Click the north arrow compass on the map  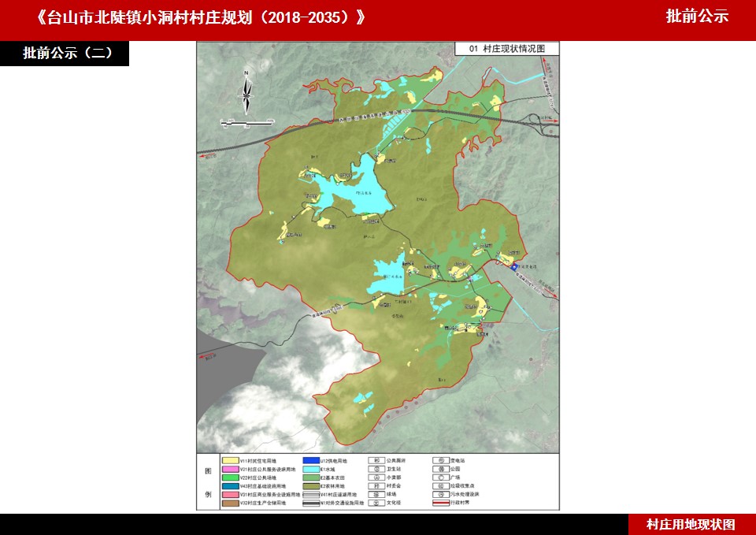pyautogui.click(x=246, y=91)
